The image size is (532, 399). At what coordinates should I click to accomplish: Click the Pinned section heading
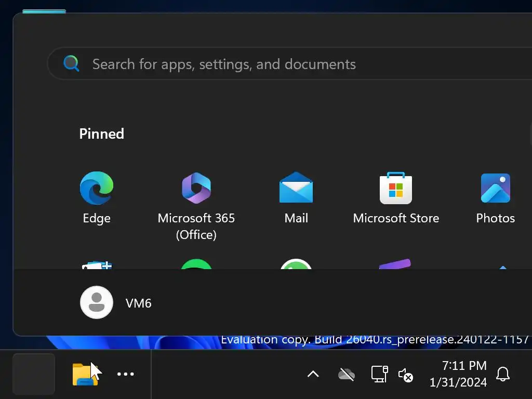coord(101,134)
